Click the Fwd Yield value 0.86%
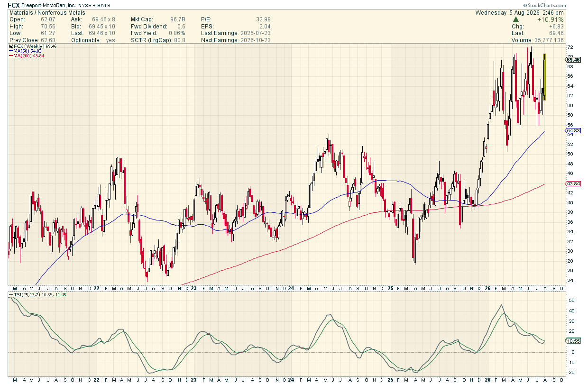 [177, 33]
